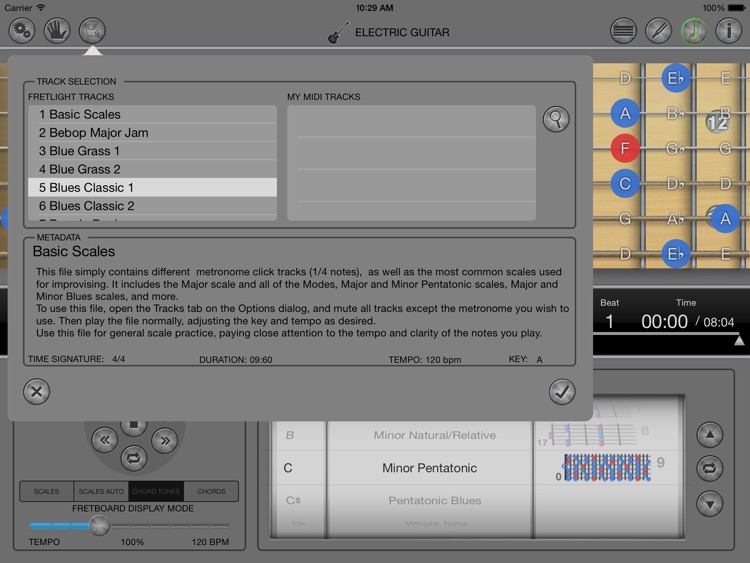Viewport: 750px width, 563px height.
Task: Tap the 00:00 elapsed time display
Action: tap(664, 322)
